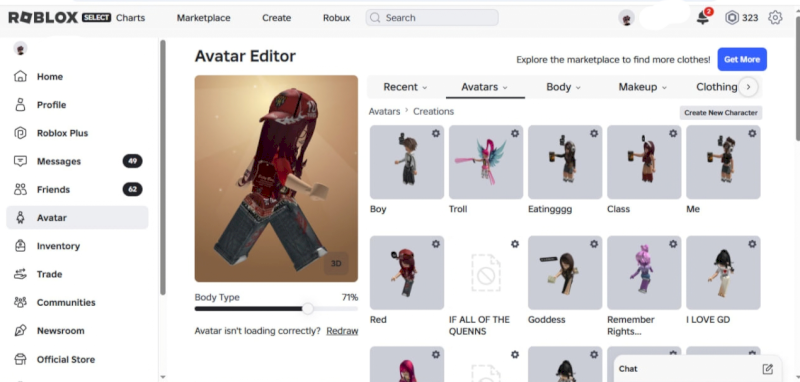Open gear settings on Eatingggg avatar
This screenshot has width=800, height=382.
tap(594, 133)
